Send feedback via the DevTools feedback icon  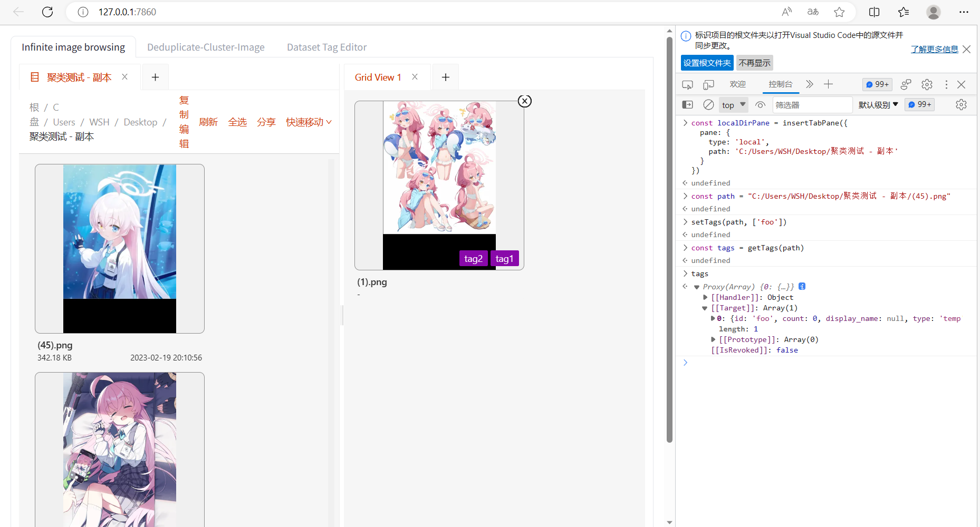906,84
